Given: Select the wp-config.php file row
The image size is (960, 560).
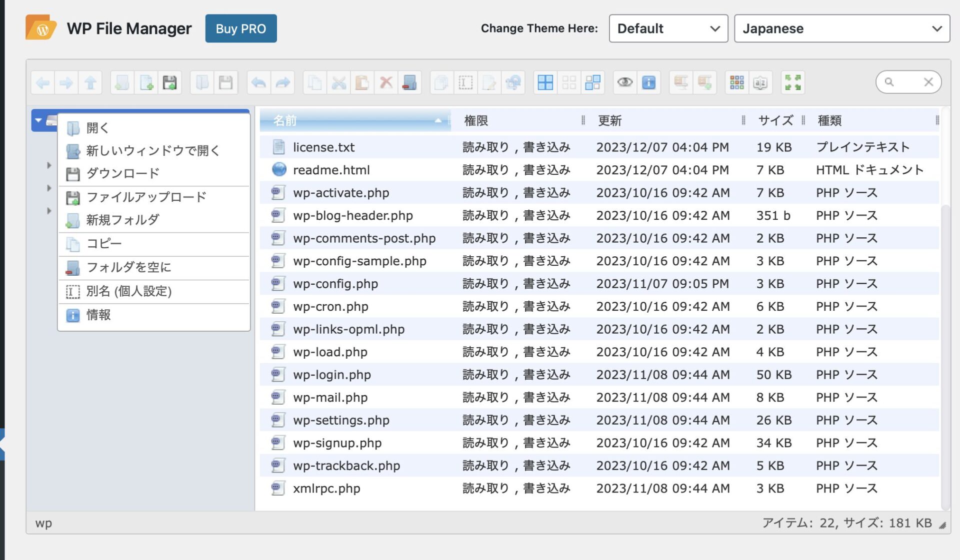Looking at the screenshot, I should [x=335, y=284].
